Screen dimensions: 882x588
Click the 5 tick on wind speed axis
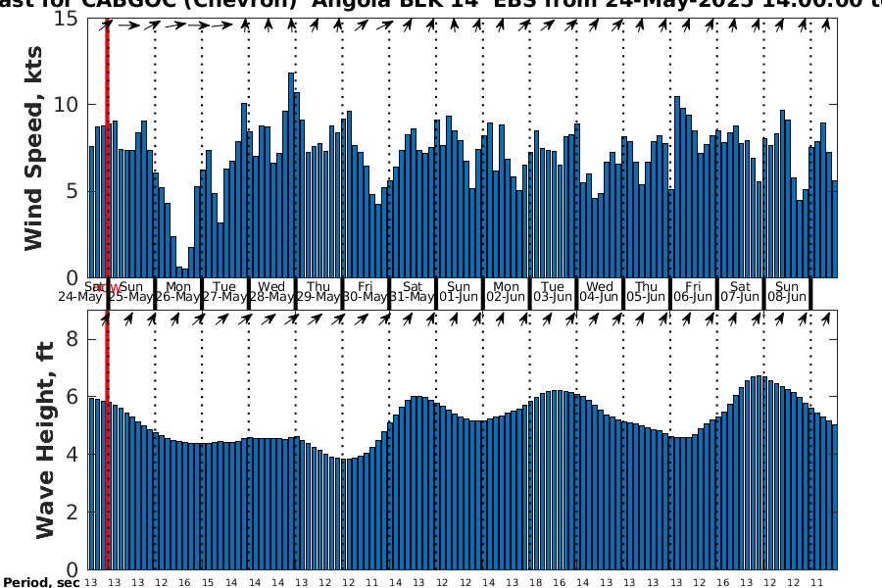tap(72, 191)
